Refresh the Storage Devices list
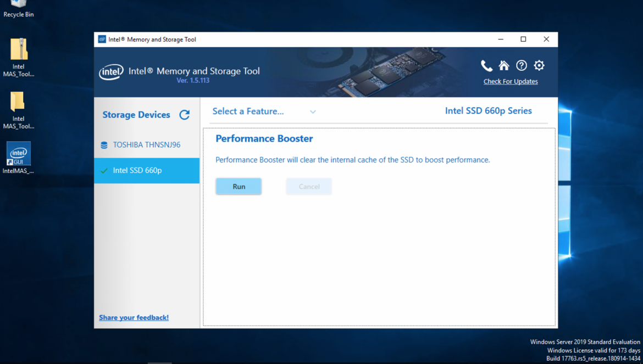Screen dimensions: 643x364 coord(185,115)
